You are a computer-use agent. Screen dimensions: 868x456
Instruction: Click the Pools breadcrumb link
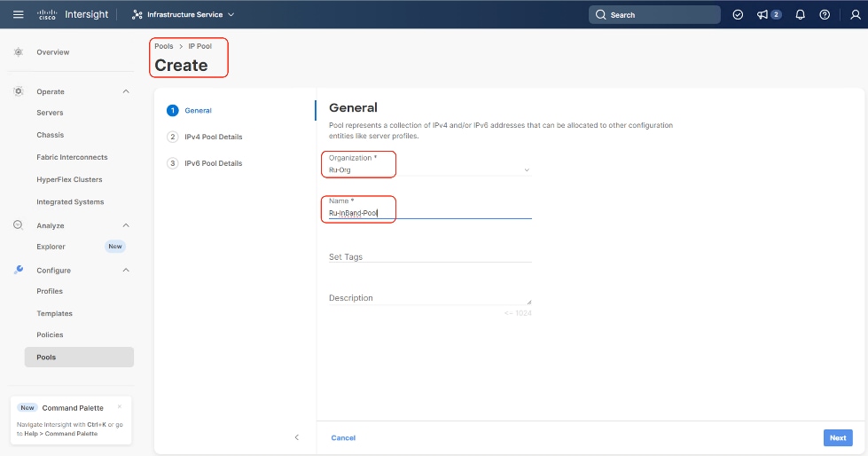164,46
